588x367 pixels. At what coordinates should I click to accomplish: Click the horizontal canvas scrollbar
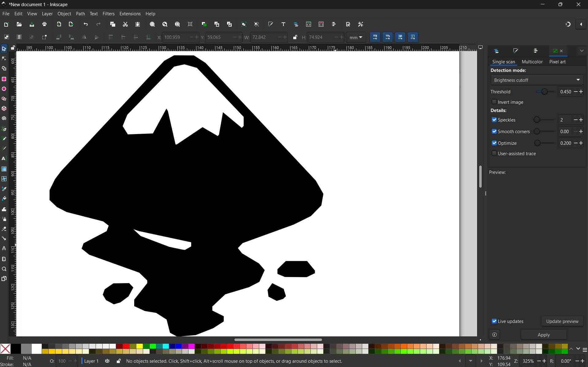(x=278, y=340)
